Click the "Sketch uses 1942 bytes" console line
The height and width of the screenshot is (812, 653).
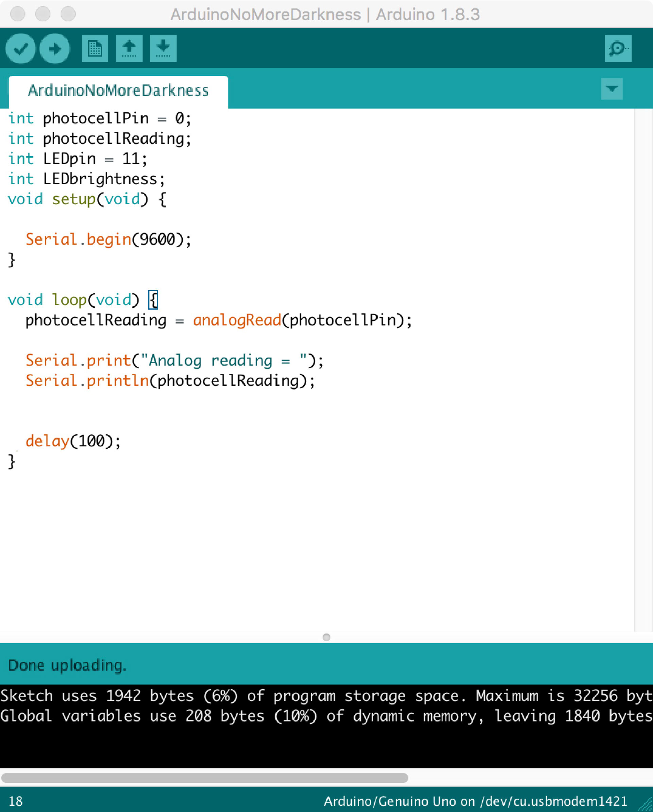click(x=326, y=696)
